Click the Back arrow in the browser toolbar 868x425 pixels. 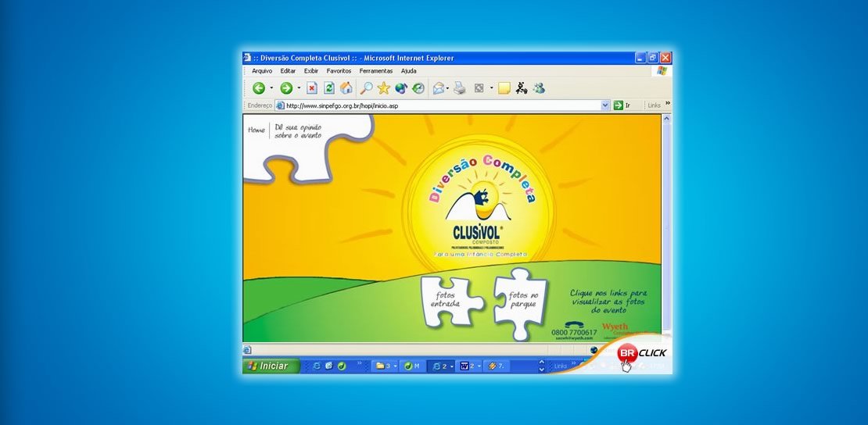[259, 88]
